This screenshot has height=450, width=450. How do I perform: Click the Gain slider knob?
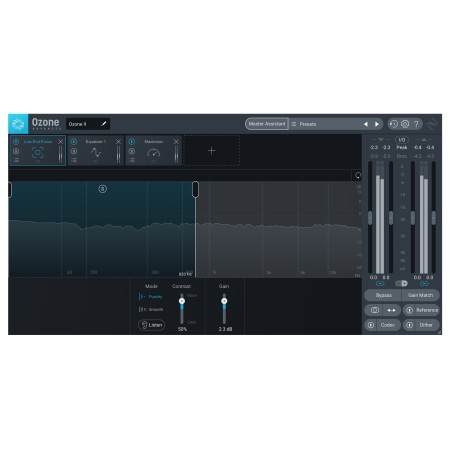point(224,301)
